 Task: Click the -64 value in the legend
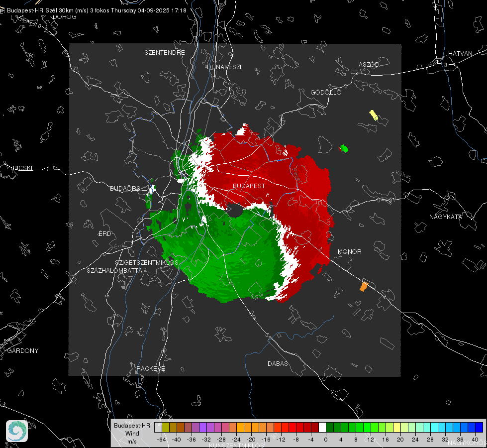pyautogui.click(x=161, y=440)
